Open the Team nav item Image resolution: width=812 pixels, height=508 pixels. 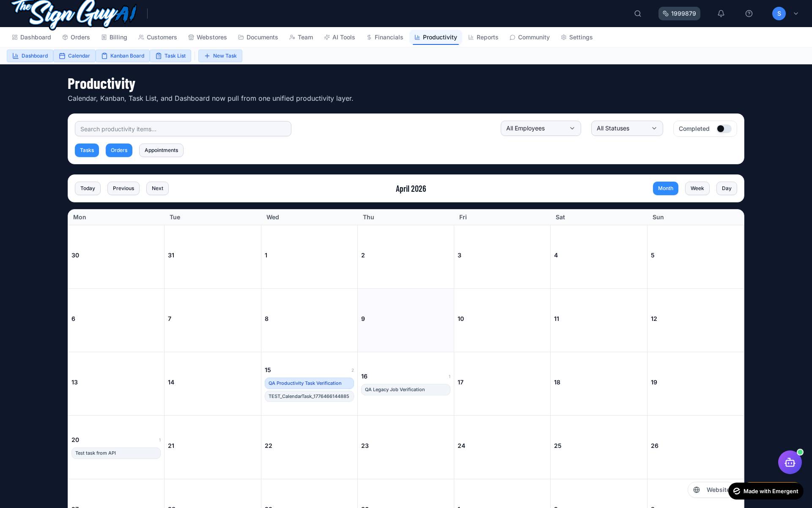click(301, 37)
